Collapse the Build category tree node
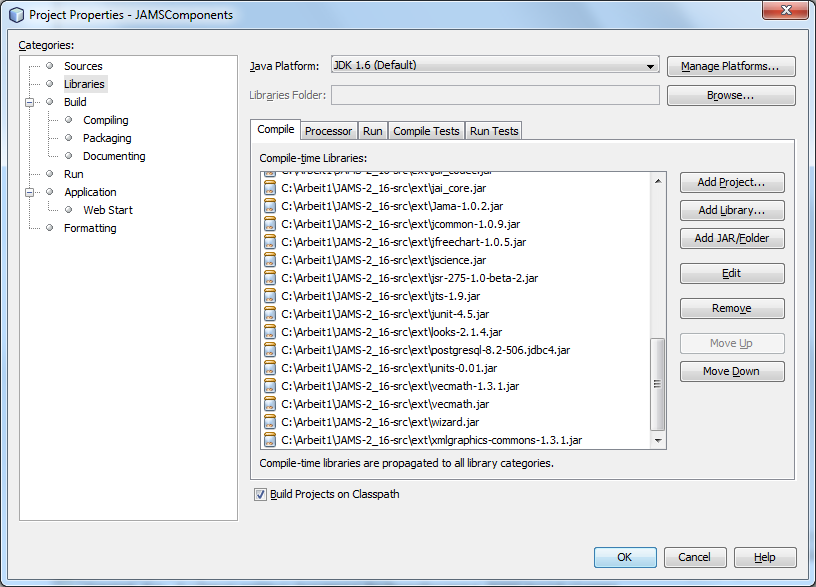The width and height of the screenshot is (816, 587). coord(30,102)
